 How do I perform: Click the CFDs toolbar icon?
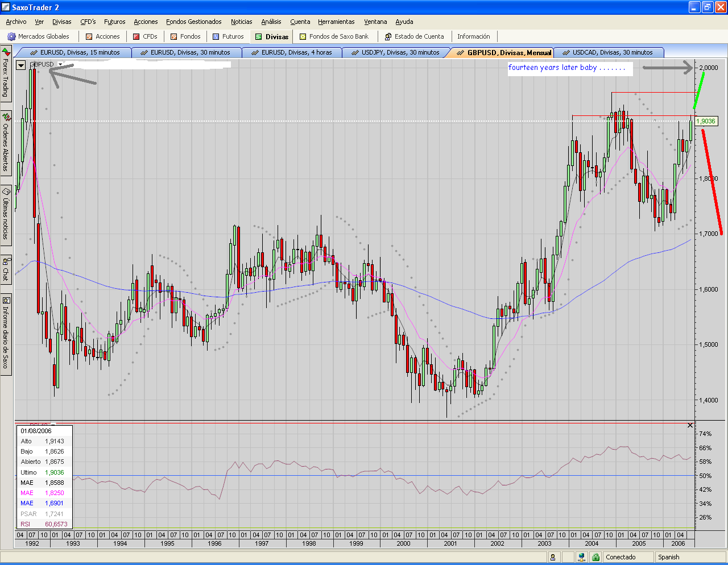click(136, 36)
